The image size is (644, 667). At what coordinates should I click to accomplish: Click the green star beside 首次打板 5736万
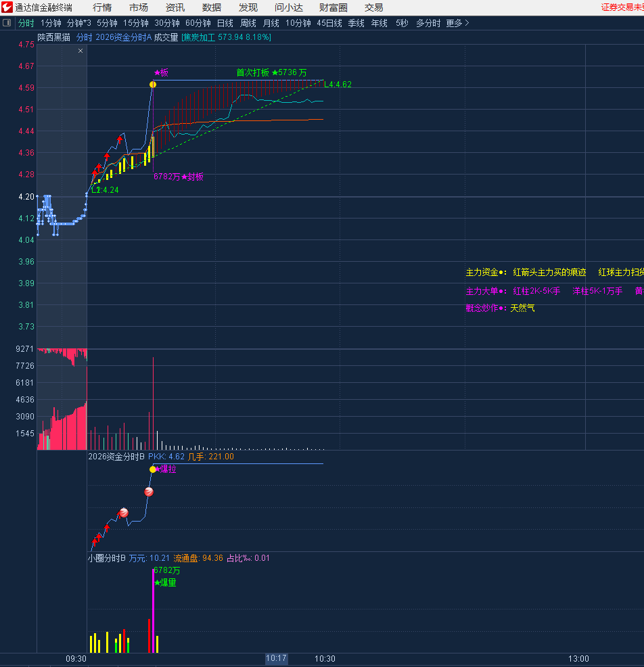(275, 72)
